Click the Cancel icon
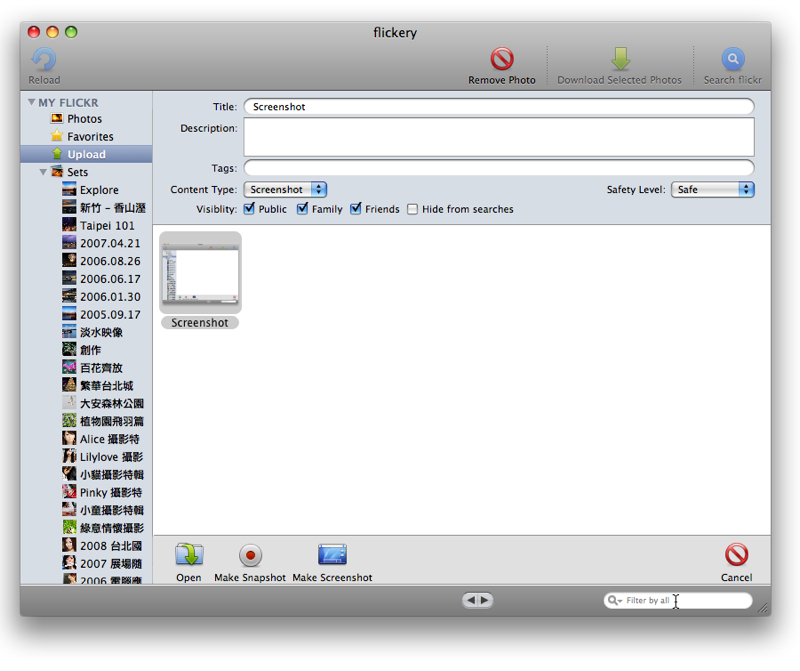Image resolution: width=800 pixels, height=671 pixels. (736, 555)
